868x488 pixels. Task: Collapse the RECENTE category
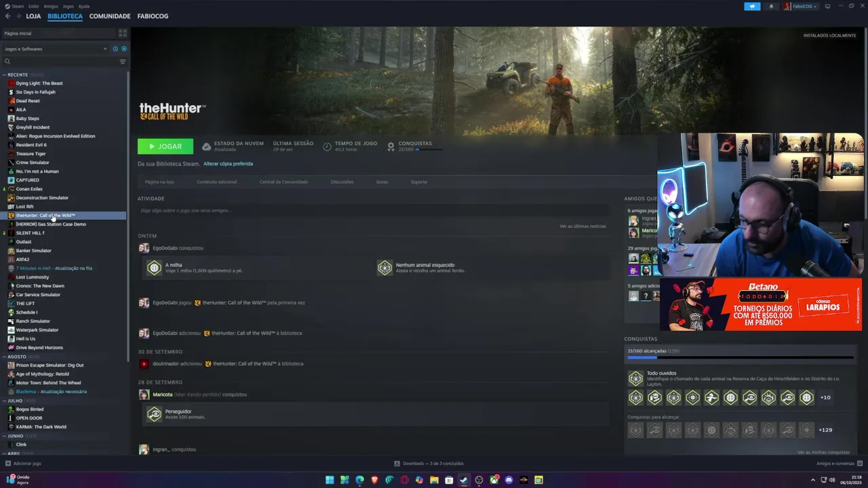[5, 75]
